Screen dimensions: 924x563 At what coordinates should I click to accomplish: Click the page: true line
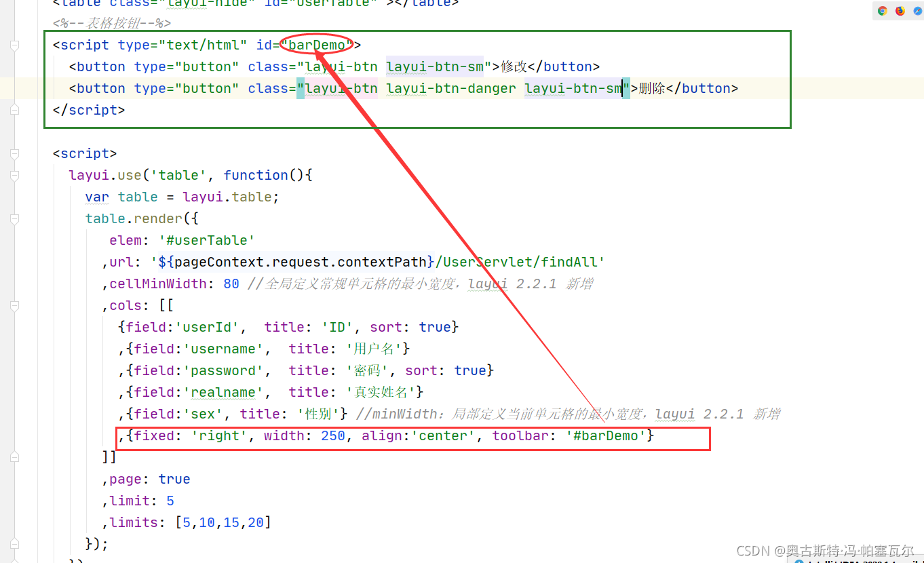pos(146,479)
